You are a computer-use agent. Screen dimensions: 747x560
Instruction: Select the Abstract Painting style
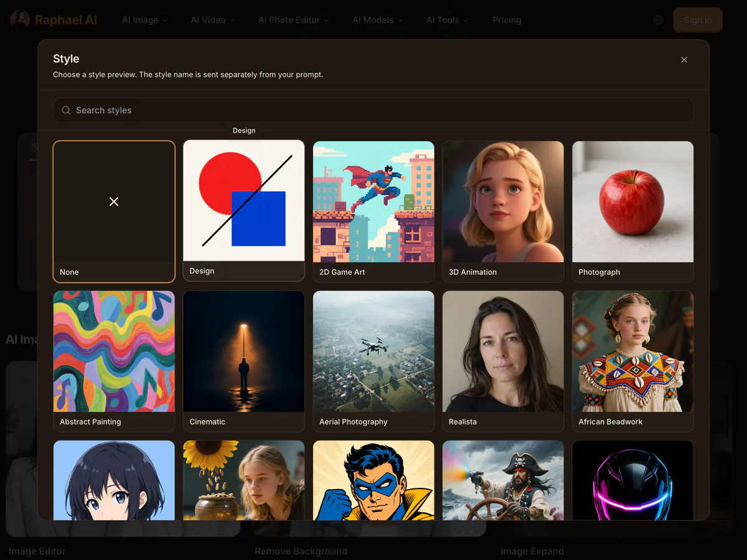pyautogui.click(x=114, y=362)
